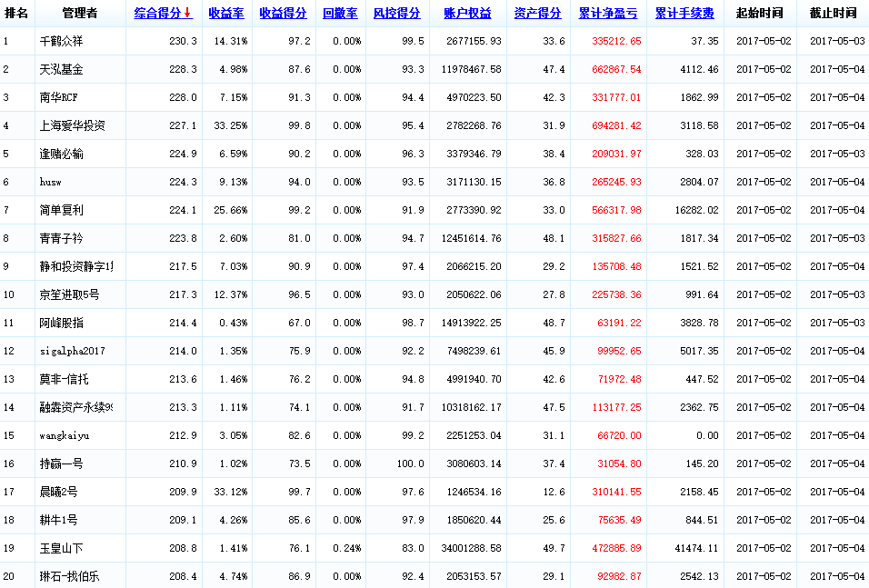869x588 pixels.
Task: Click account equity 12451614.76
Action: pyautogui.click(x=471, y=238)
